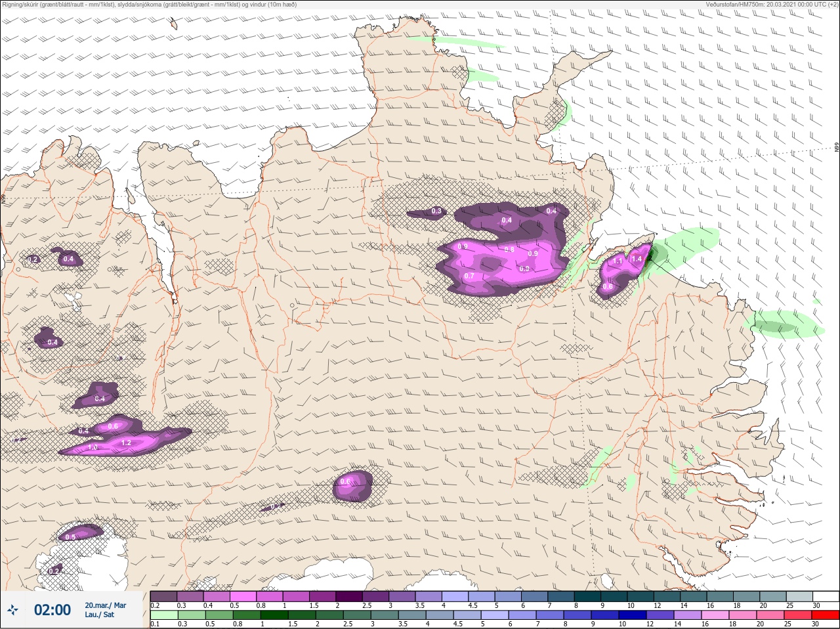Select the palest green 0.1–0.3 lower legend swatch

(164, 615)
